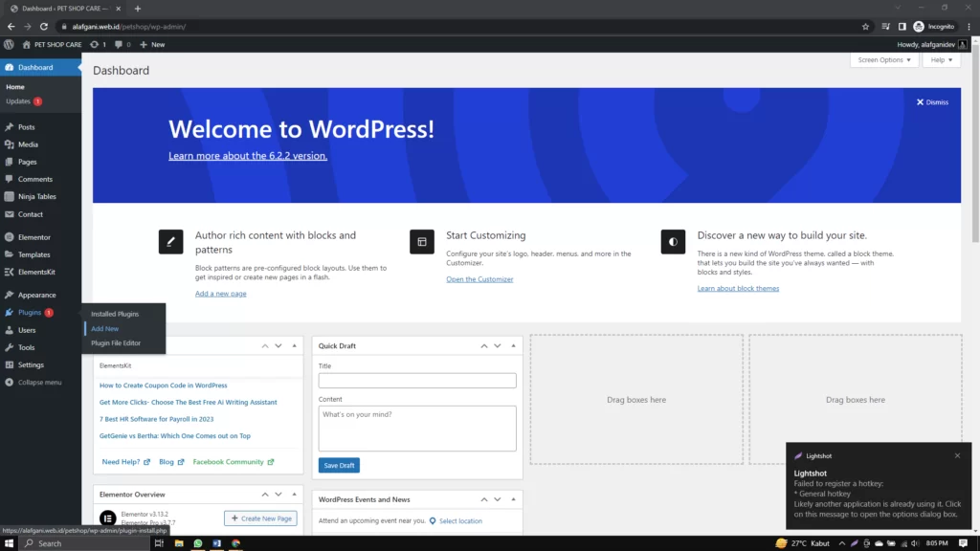Dismiss the Welcome to WordPress panel
The width and height of the screenshot is (980, 551).
click(932, 102)
